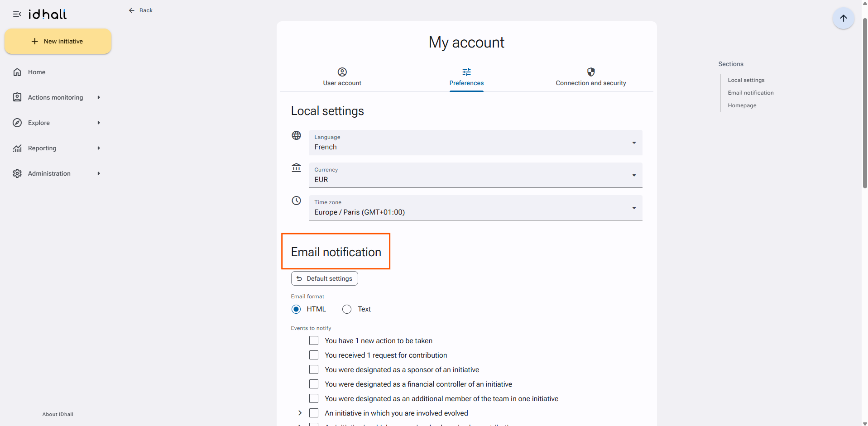Viewport: 868px width, 426px height.
Task: Open Home in the sidebar
Action: click(58, 72)
